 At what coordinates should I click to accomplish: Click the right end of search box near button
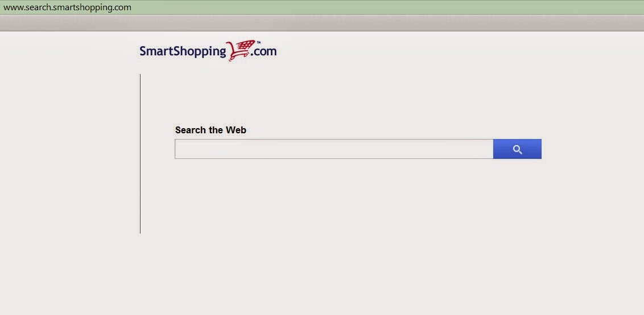[485, 149]
